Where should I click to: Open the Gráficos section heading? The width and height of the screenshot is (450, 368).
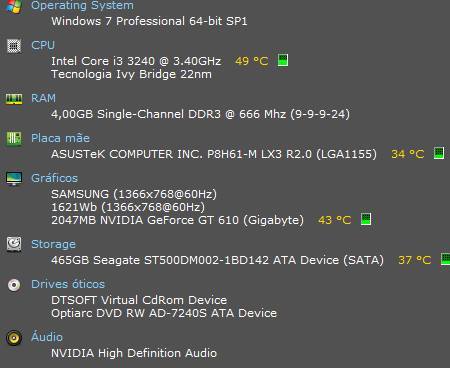[54, 178]
